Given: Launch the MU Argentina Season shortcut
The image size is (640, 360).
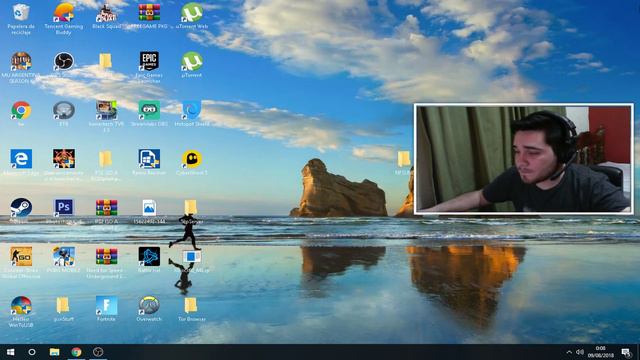Looking at the screenshot, I should click(21, 61).
